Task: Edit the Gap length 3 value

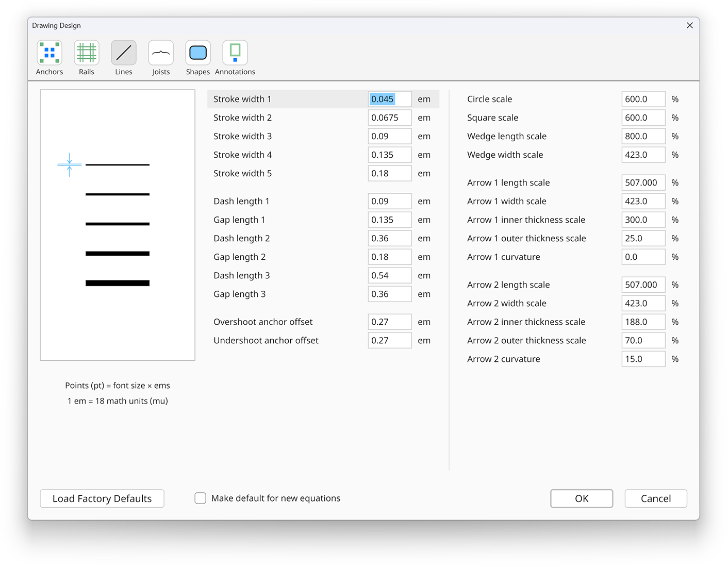Action: (x=389, y=294)
